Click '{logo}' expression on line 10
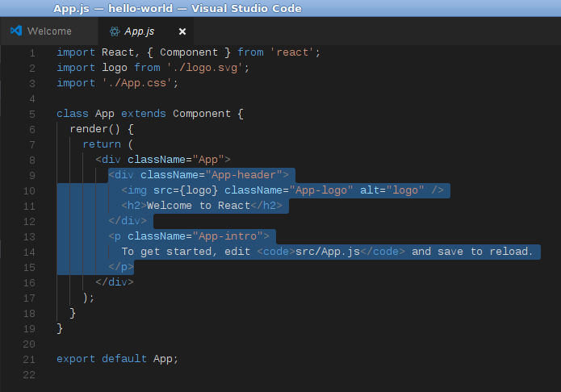Screen dimensions: 561x392 [x=199, y=190]
